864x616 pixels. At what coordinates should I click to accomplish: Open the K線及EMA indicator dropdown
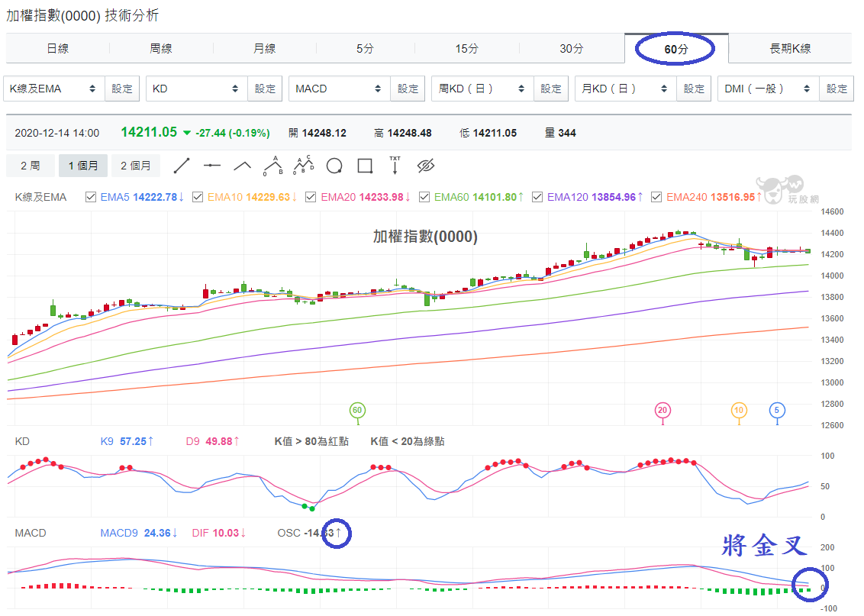pyautogui.click(x=54, y=89)
